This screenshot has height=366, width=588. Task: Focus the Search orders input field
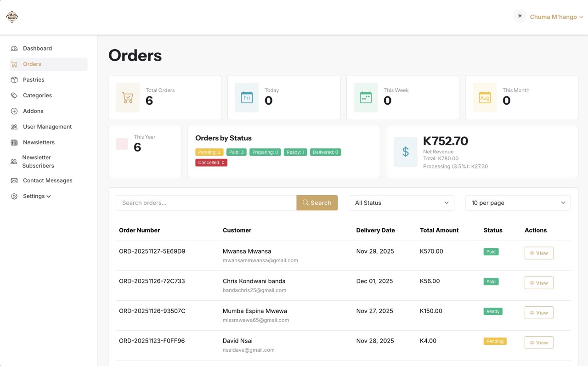(x=206, y=203)
